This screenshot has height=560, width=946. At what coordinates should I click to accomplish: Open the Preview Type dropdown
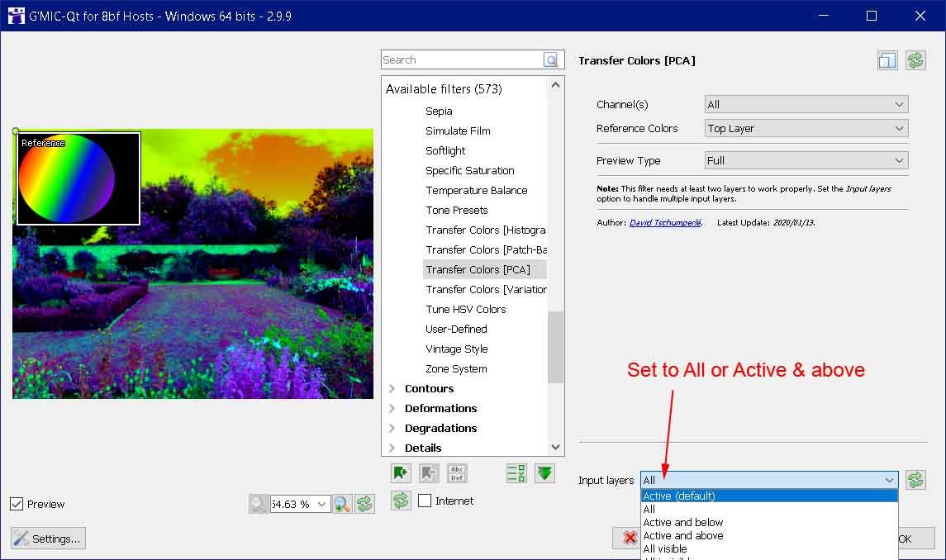tap(806, 160)
